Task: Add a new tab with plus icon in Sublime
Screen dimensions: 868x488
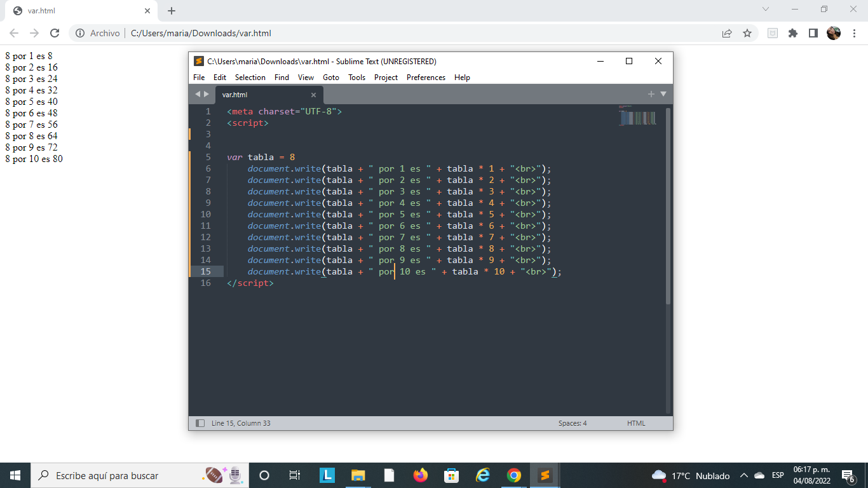Action: 651,94
